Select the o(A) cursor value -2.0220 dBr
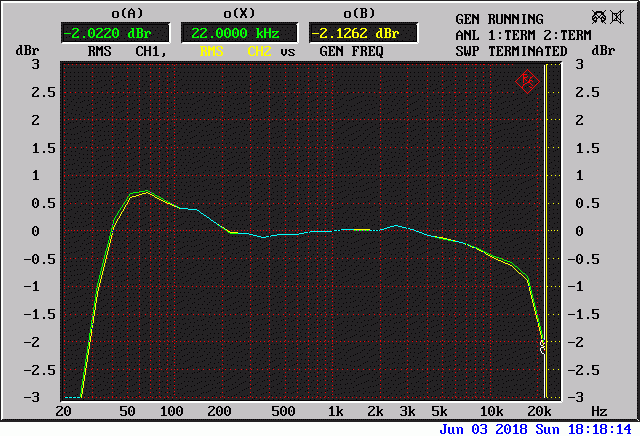640x436 pixels. (x=115, y=33)
